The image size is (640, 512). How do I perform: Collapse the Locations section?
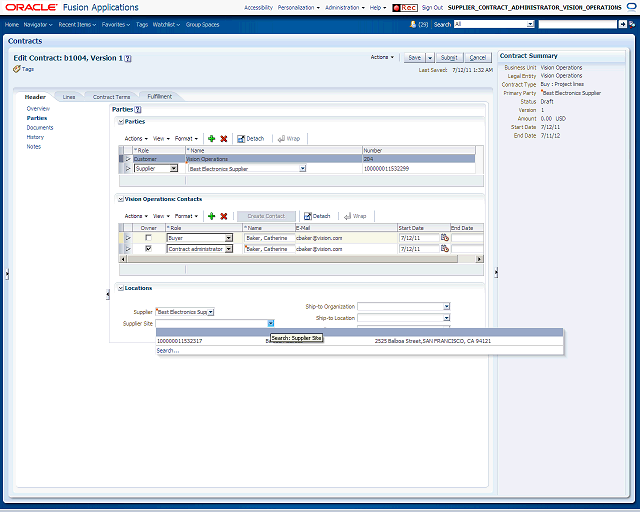(x=121, y=288)
